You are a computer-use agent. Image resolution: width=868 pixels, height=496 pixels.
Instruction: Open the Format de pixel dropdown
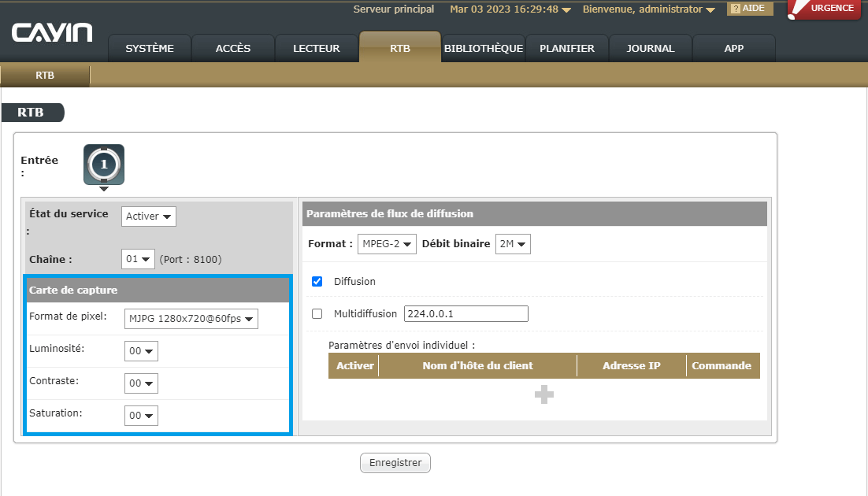[191, 319]
